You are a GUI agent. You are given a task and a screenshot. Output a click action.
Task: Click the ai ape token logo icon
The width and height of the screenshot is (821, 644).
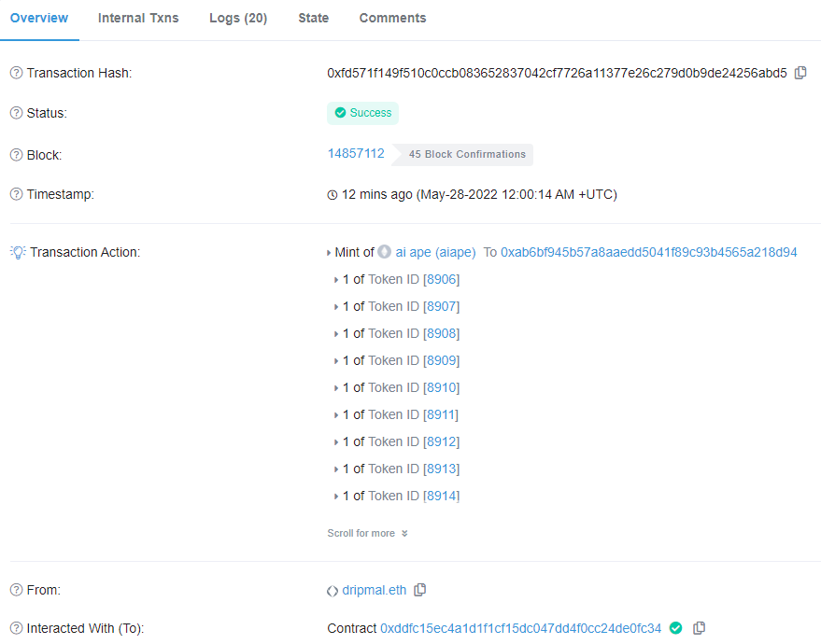[384, 251]
